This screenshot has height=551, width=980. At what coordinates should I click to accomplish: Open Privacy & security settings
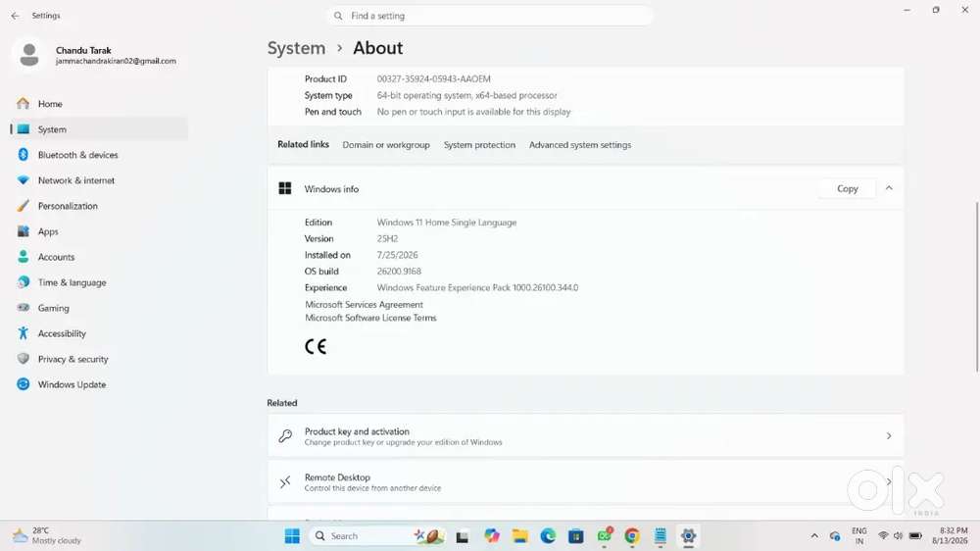coord(99,359)
